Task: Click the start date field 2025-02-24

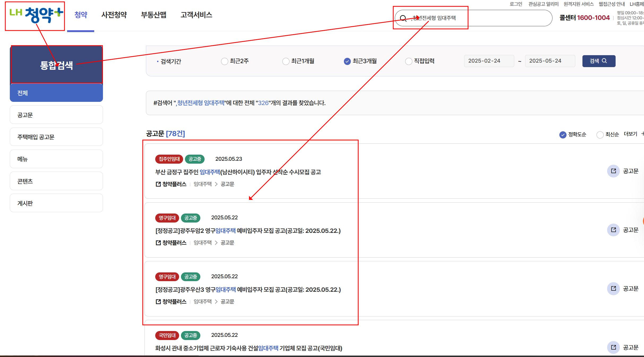Action: (489, 61)
